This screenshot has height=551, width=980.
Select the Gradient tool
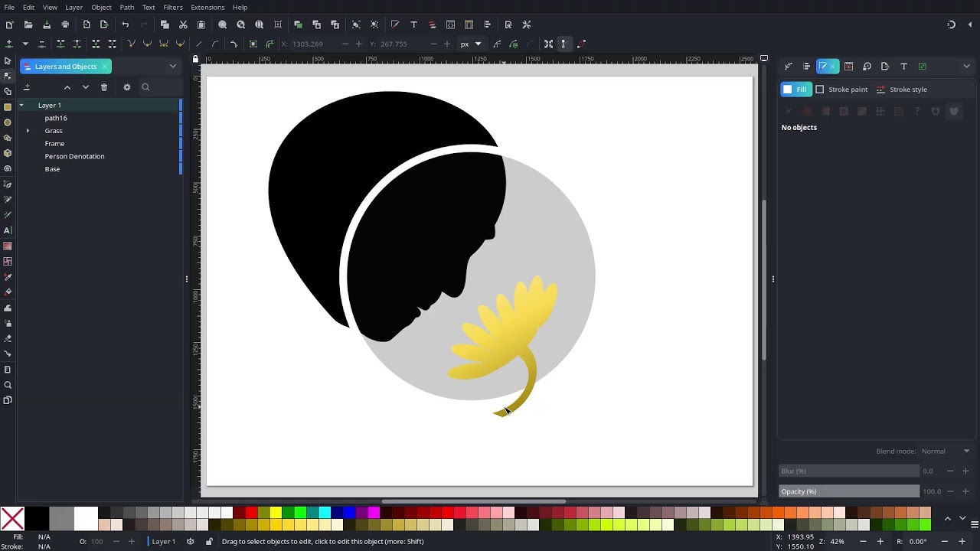coord(8,246)
